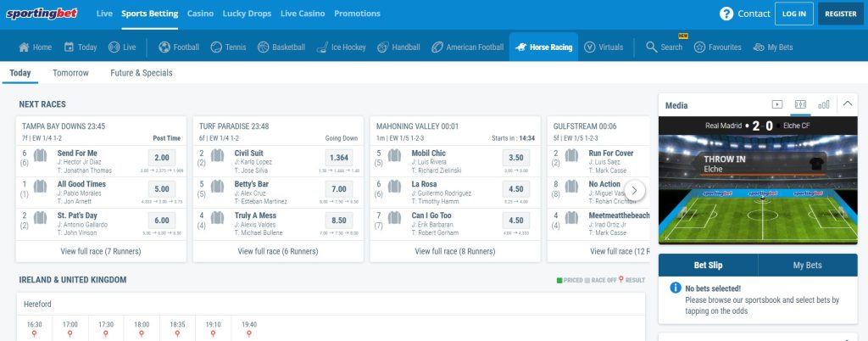The width and height of the screenshot is (868, 341).
Task: Select Basketball sport icon
Action: click(263, 47)
